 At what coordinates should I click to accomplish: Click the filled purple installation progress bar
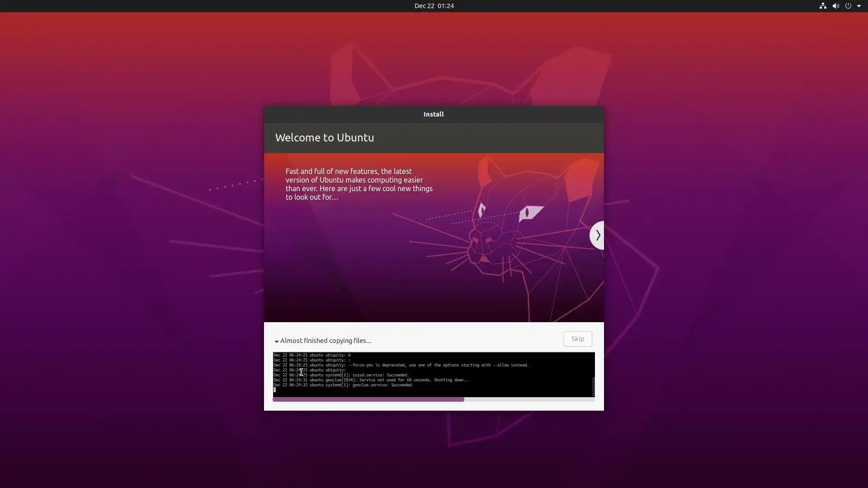(x=368, y=399)
